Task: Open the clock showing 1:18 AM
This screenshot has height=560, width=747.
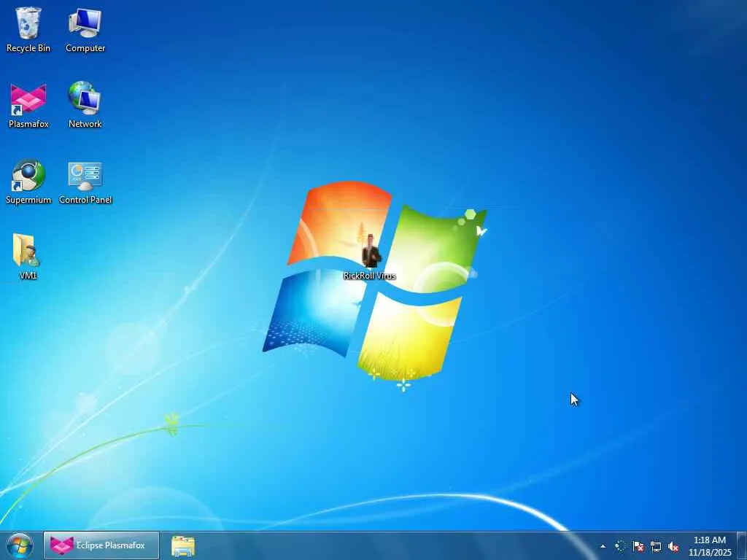Action: coord(710,546)
